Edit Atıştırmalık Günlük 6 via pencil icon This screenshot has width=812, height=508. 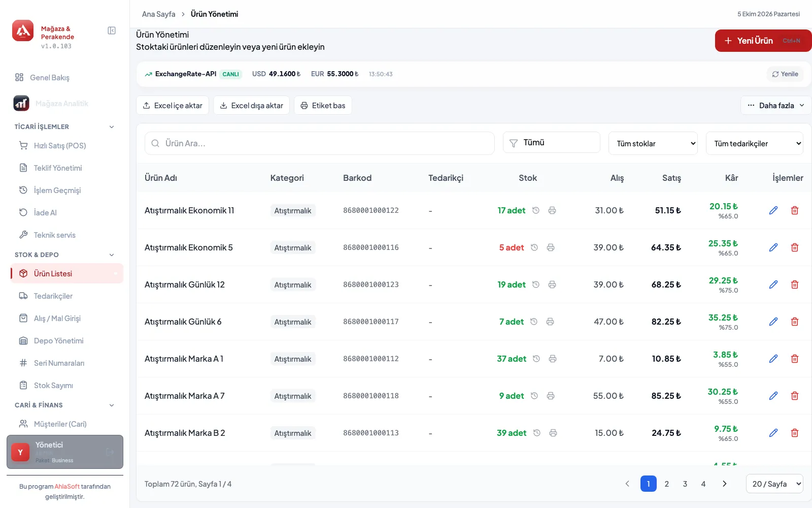coord(773,322)
